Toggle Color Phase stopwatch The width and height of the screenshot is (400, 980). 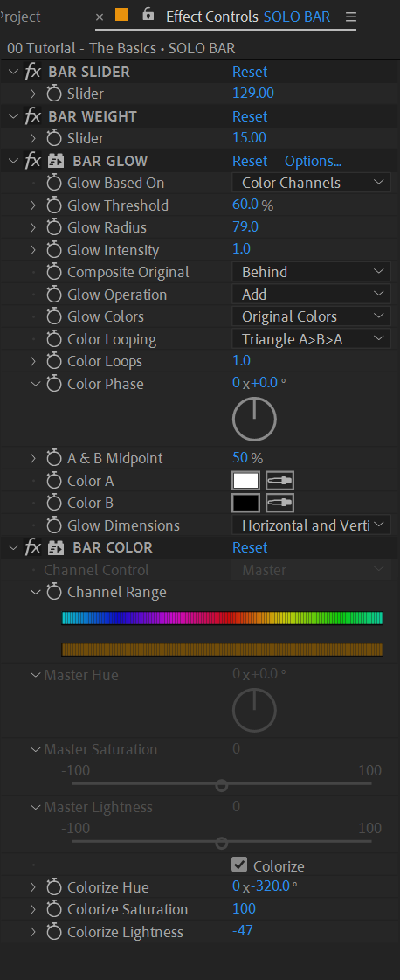pos(54,384)
